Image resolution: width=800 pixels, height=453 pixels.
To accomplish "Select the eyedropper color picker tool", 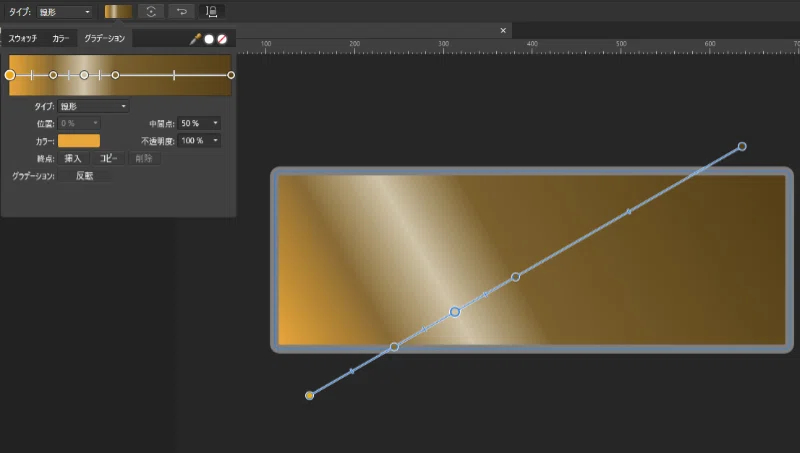I will pos(195,39).
